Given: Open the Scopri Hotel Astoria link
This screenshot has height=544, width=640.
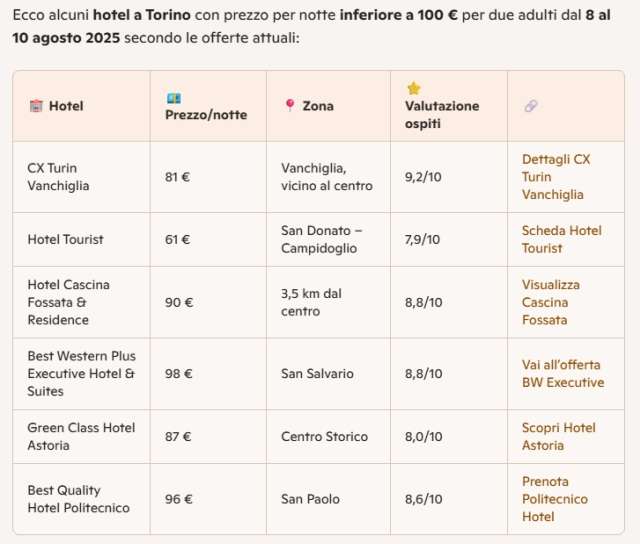Looking at the screenshot, I should (x=558, y=436).
